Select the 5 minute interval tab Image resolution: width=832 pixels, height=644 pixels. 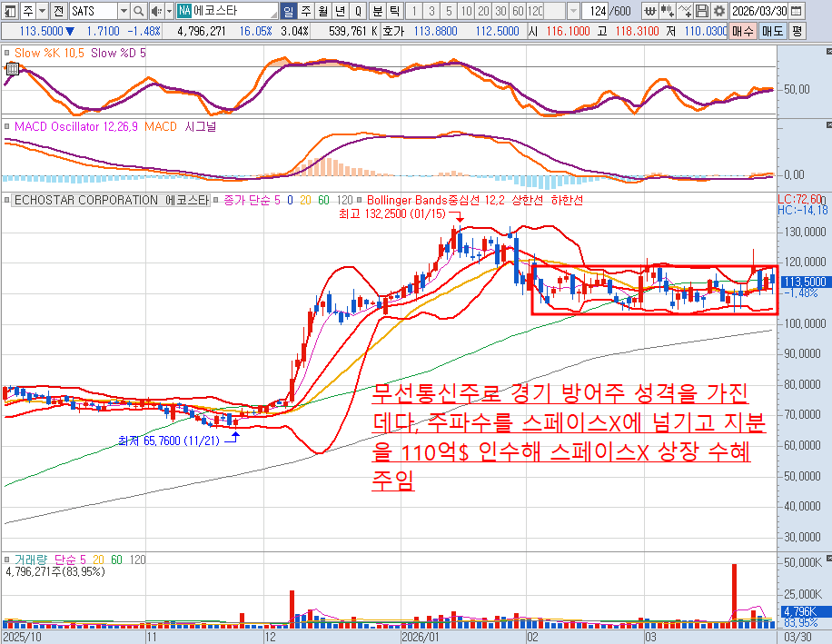[448, 11]
